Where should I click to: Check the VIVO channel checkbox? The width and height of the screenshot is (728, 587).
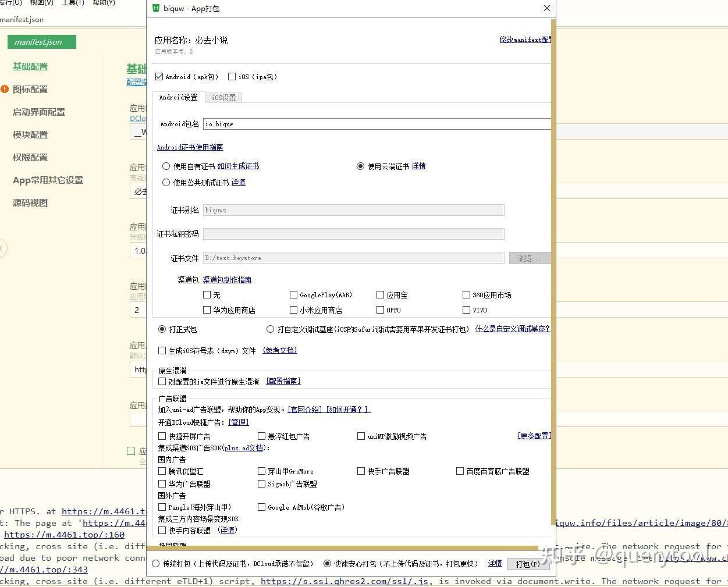(x=466, y=310)
